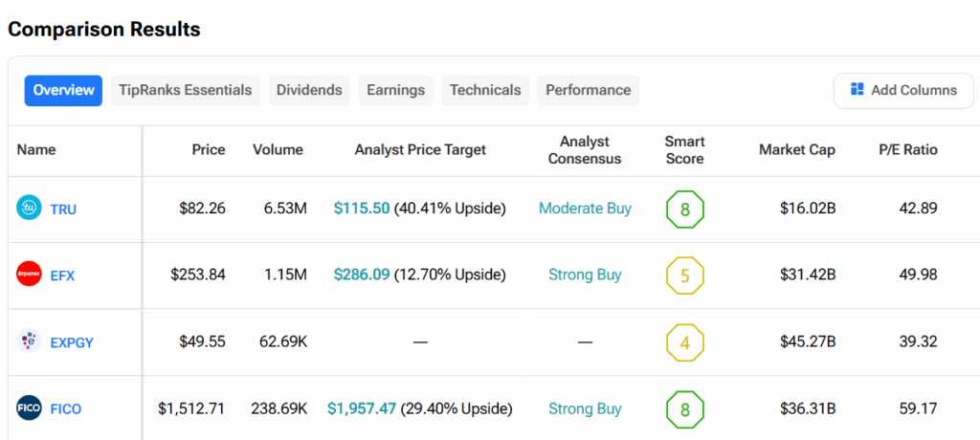
Task: Open the Earnings tab
Action: [x=395, y=90]
